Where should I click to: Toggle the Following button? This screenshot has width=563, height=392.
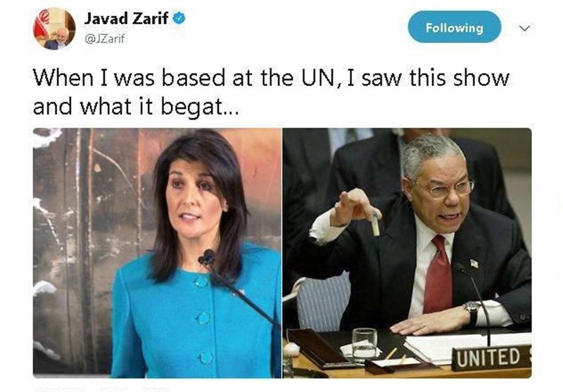click(454, 27)
